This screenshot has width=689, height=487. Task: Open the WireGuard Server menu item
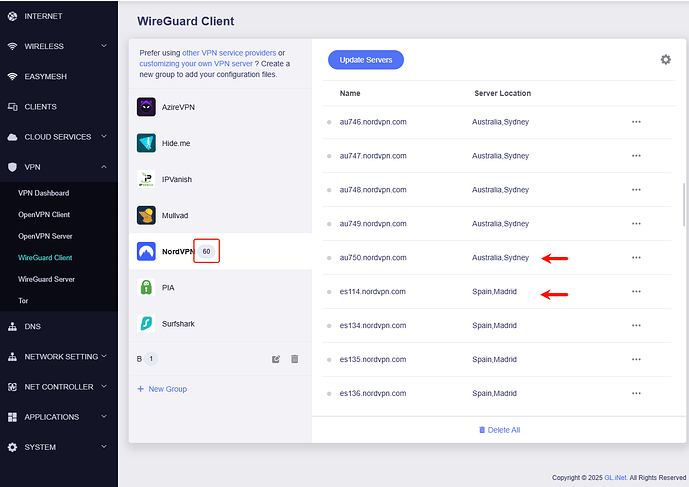pyautogui.click(x=46, y=279)
